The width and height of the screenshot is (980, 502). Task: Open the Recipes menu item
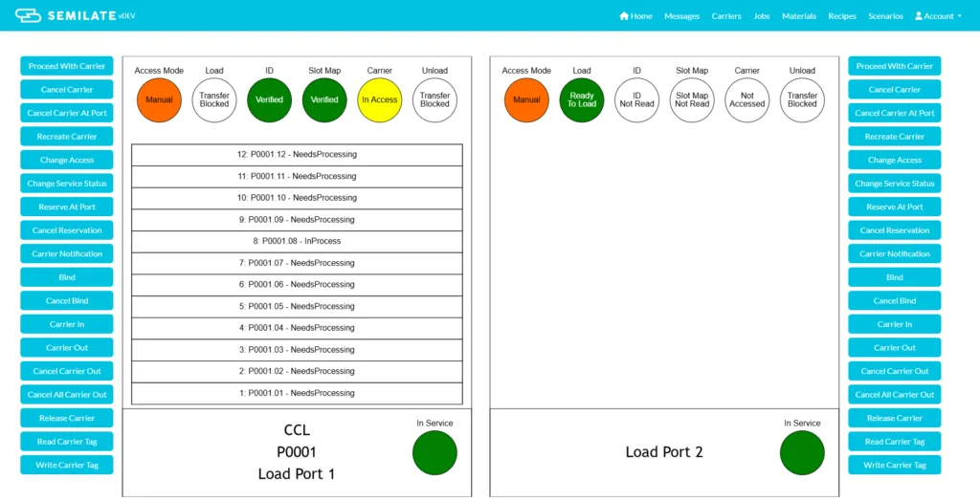[x=842, y=16]
